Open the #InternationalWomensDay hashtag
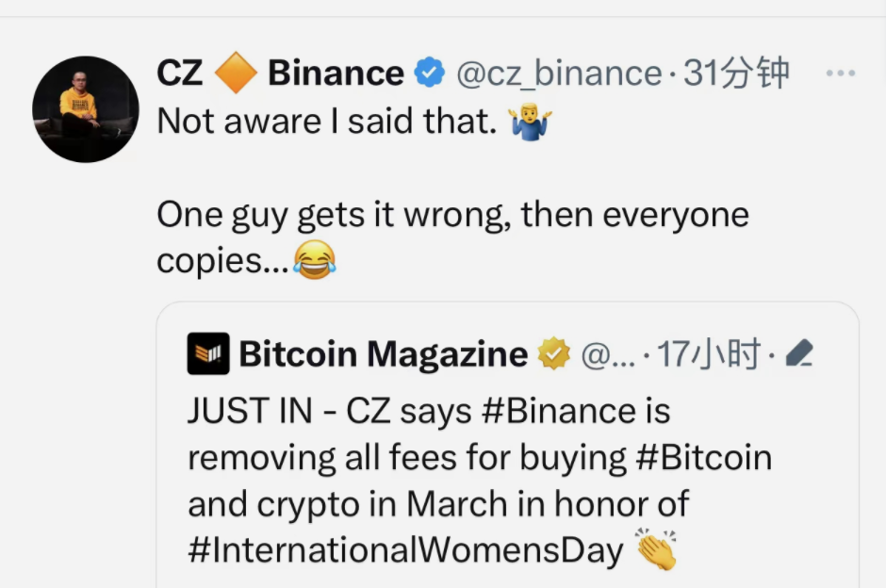Viewport: 886px width, 588px height. pyautogui.click(x=405, y=550)
